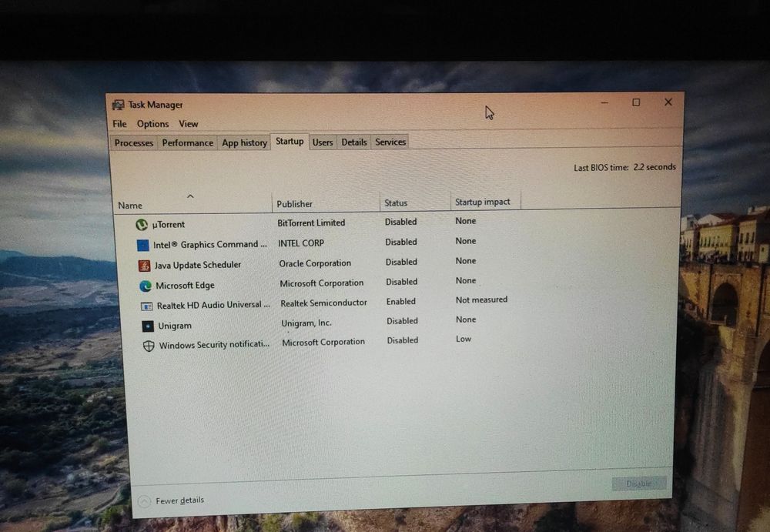The height and width of the screenshot is (532, 770).
Task: Select the Microsoft Edge row name
Action: [185, 286]
